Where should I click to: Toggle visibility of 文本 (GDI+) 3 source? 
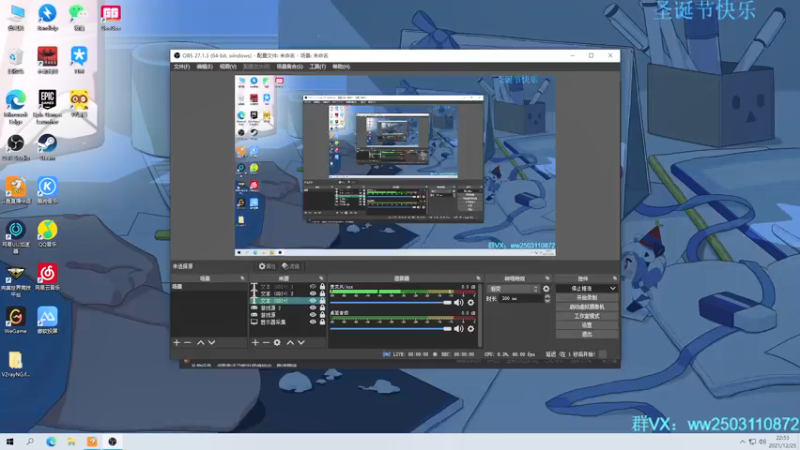(x=313, y=287)
